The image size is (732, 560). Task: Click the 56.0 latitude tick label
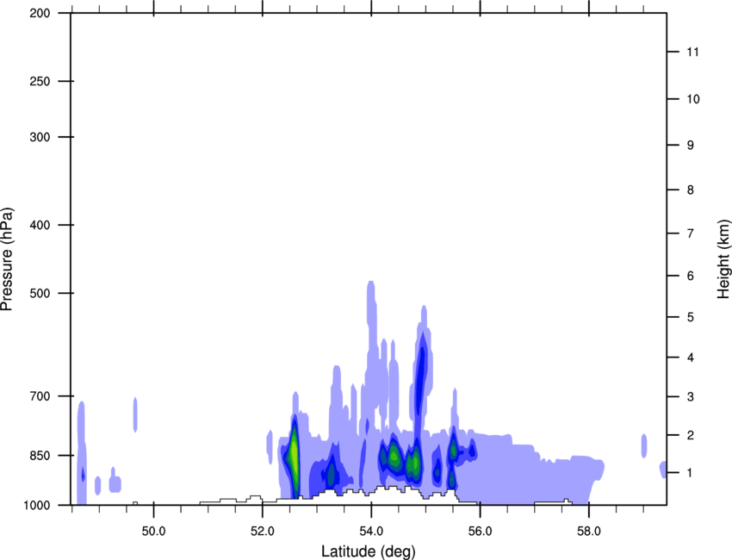pos(481,532)
